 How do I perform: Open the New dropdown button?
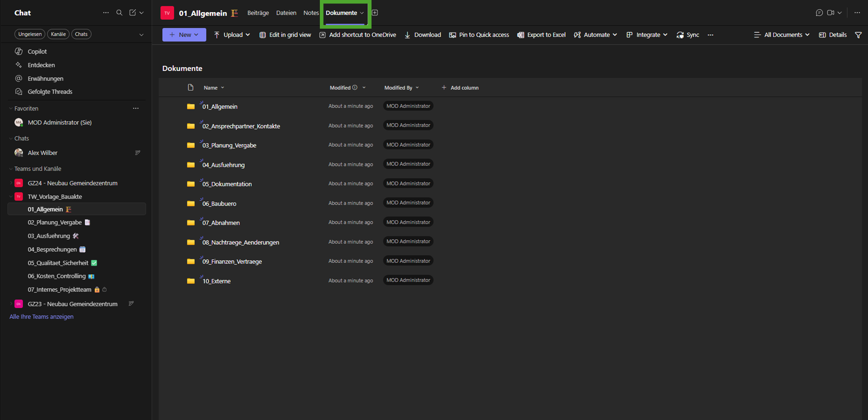(x=184, y=35)
